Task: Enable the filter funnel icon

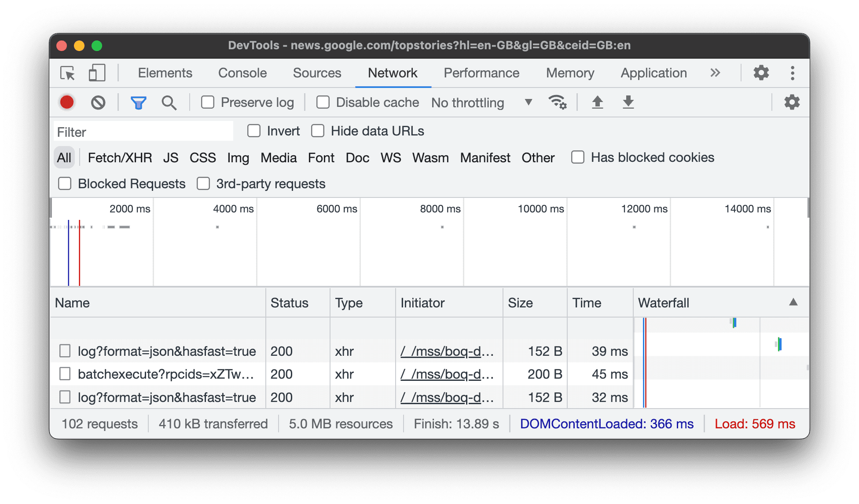Action: tap(138, 102)
